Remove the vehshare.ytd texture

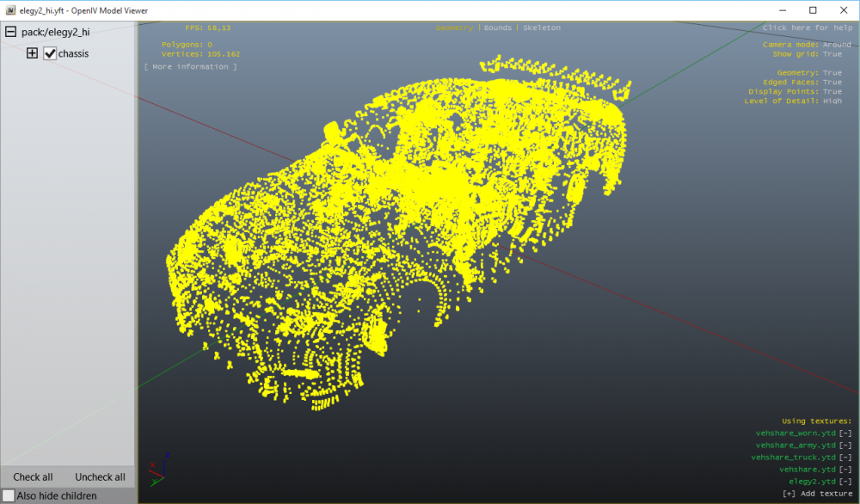click(x=846, y=470)
